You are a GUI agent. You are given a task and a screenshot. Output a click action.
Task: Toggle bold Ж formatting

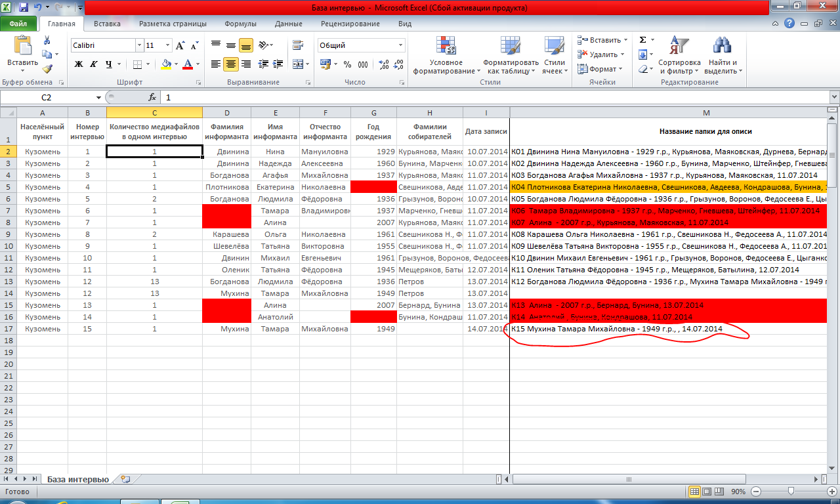pyautogui.click(x=79, y=64)
